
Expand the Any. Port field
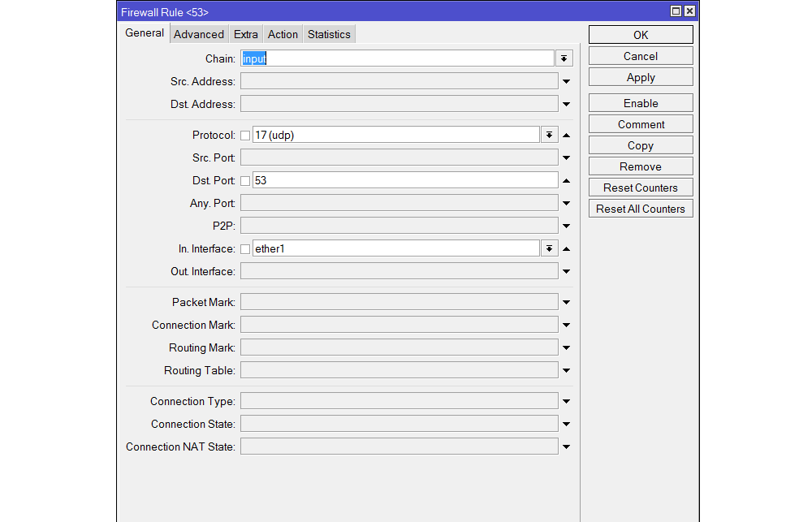coord(567,204)
